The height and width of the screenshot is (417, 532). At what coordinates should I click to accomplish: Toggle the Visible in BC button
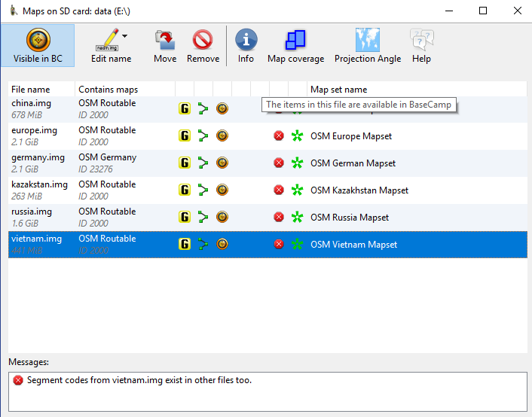pyautogui.click(x=38, y=45)
